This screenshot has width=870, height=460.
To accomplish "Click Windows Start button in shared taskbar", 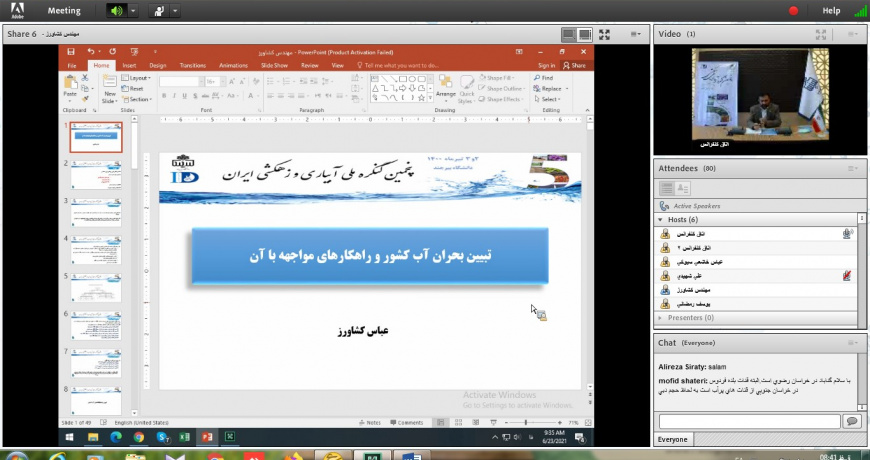I will [x=70, y=437].
